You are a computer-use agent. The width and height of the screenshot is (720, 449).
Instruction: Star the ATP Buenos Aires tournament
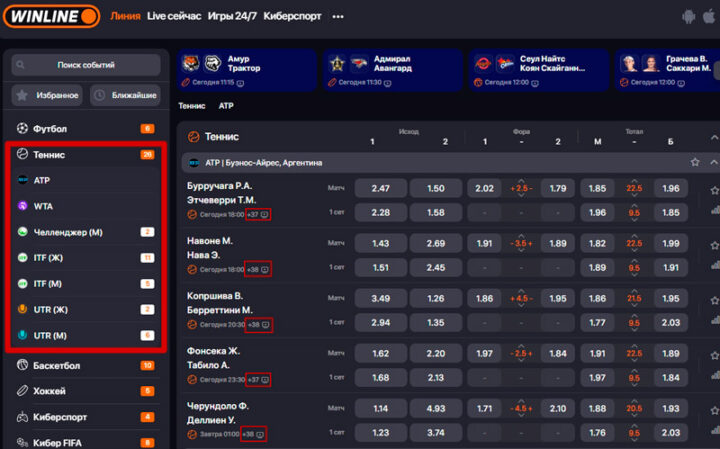(x=694, y=162)
